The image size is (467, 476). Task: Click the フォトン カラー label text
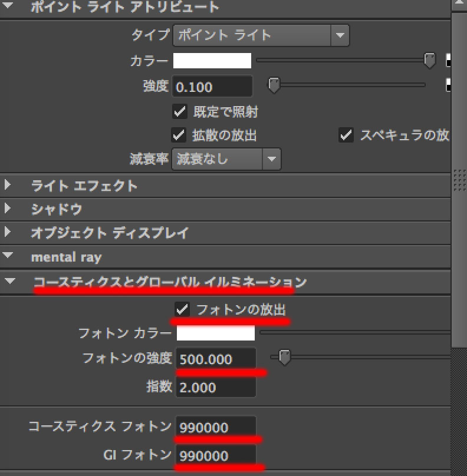[125, 333]
